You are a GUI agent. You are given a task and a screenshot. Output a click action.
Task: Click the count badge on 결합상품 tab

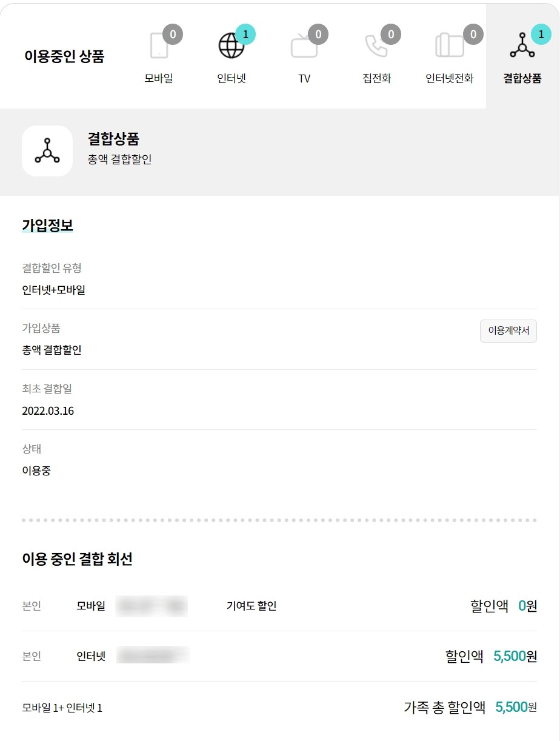click(x=541, y=35)
